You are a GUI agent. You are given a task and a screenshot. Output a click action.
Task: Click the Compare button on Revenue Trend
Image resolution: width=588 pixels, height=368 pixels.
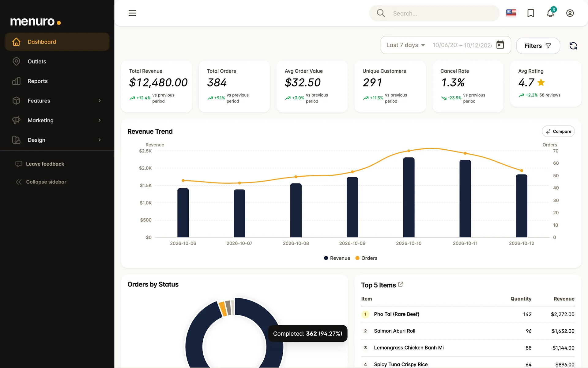(x=558, y=131)
